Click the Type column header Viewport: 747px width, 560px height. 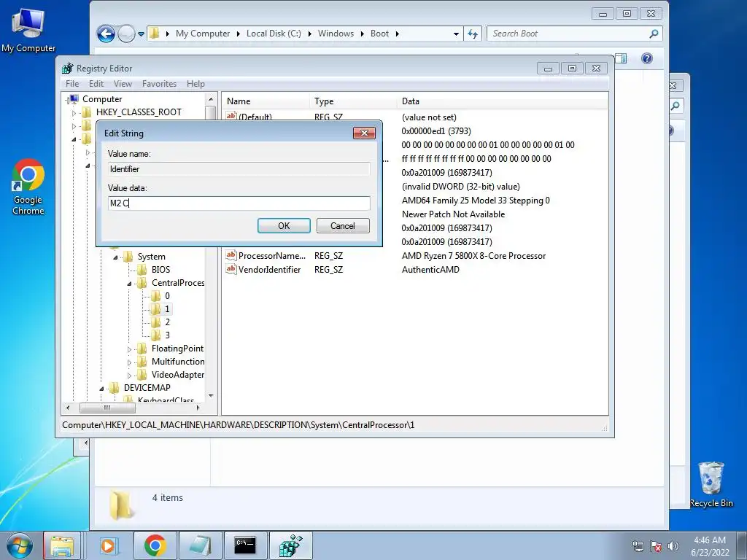[352, 101]
